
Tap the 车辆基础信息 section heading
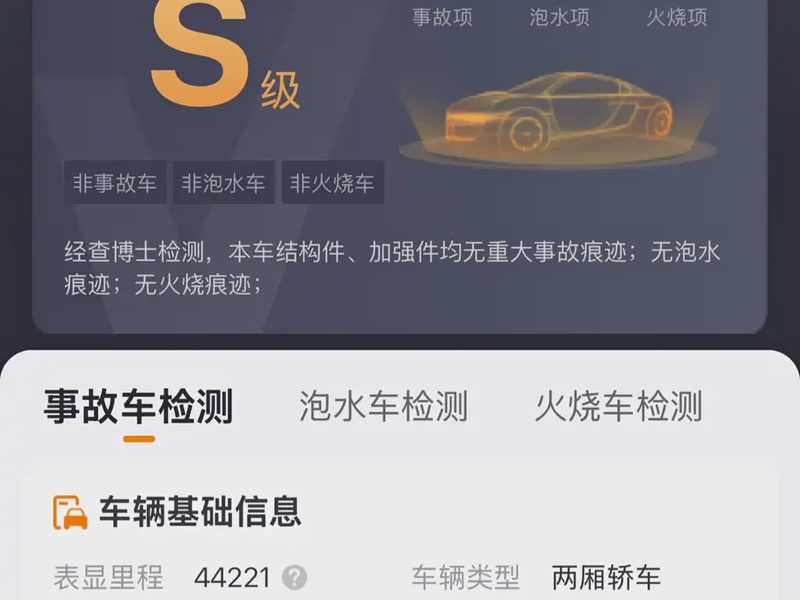(200, 512)
